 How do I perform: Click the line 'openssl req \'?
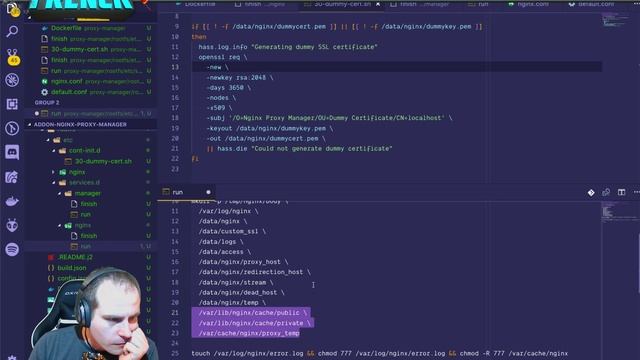[x=223, y=57]
